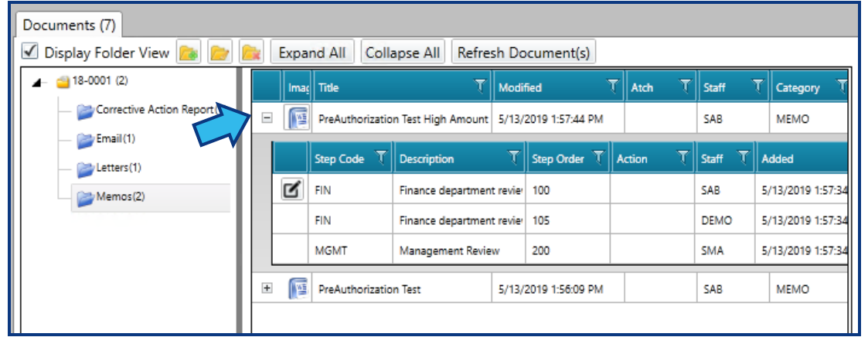Select the 18-0001 root folder
This screenshot has height=337, width=868.
93,81
